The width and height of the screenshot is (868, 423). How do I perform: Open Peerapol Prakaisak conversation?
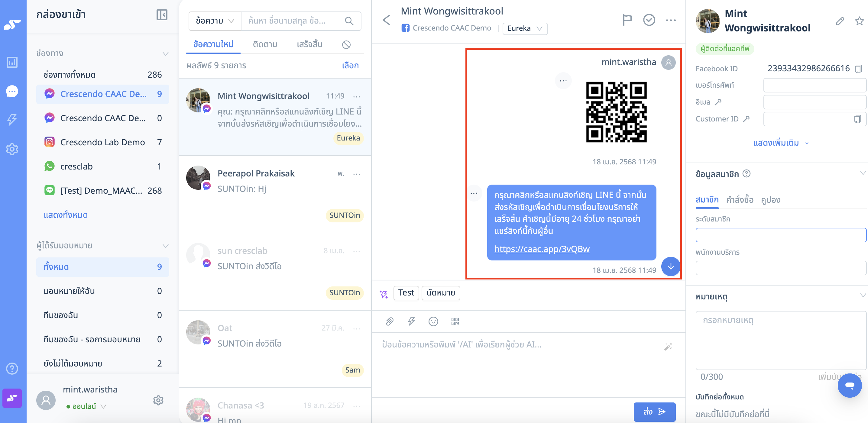coord(275,194)
